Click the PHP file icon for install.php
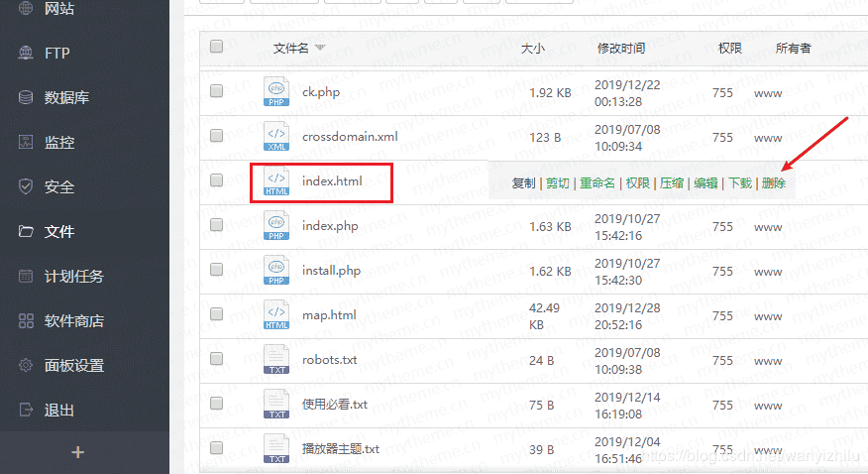 click(276, 271)
